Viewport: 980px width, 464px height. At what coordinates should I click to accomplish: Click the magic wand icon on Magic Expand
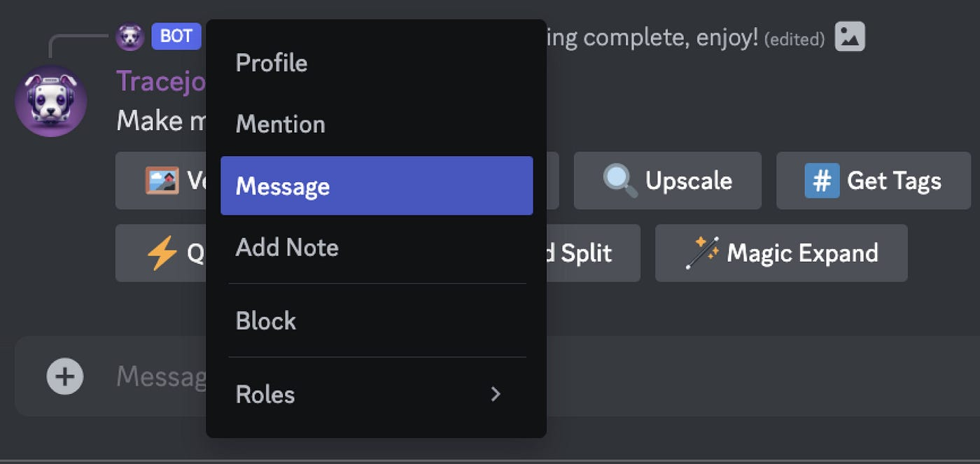coord(703,253)
